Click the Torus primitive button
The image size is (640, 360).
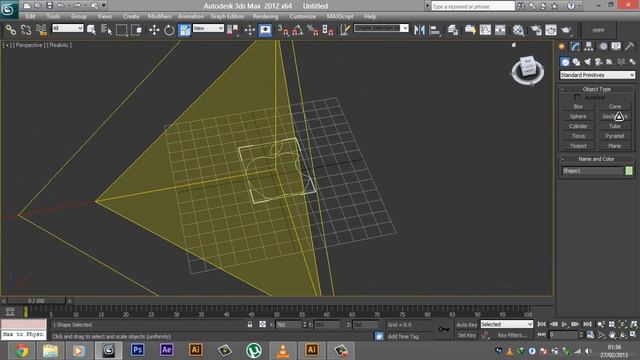coord(578,136)
